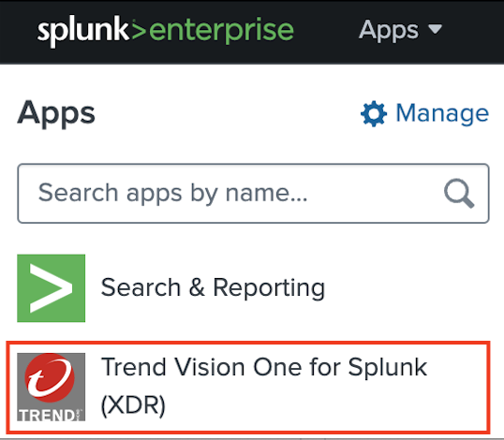Click the green Search & Reporting icon
Screen dimensions: 504x440
pyautogui.click(x=52, y=288)
